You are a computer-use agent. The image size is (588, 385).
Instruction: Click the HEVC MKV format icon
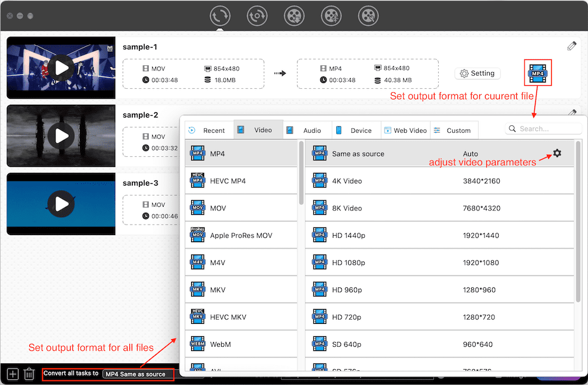click(198, 317)
